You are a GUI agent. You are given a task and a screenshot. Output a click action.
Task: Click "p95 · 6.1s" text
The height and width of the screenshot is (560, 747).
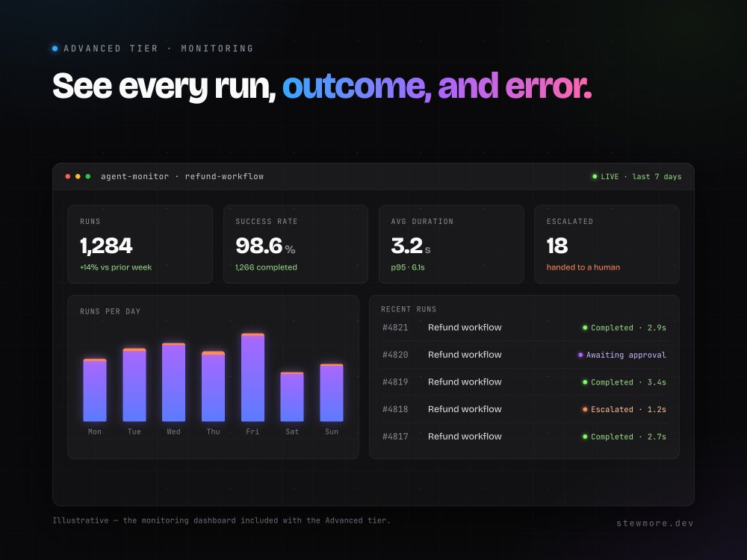click(x=408, y=267)
